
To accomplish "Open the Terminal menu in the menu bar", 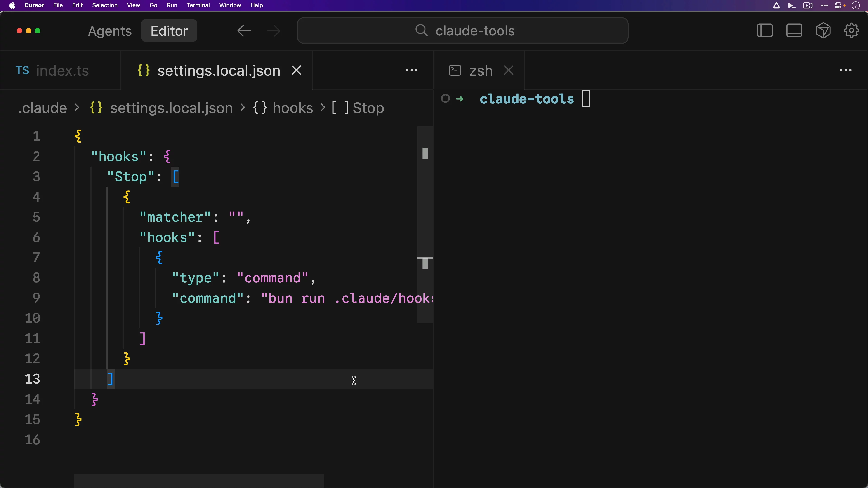I will 198,5.
